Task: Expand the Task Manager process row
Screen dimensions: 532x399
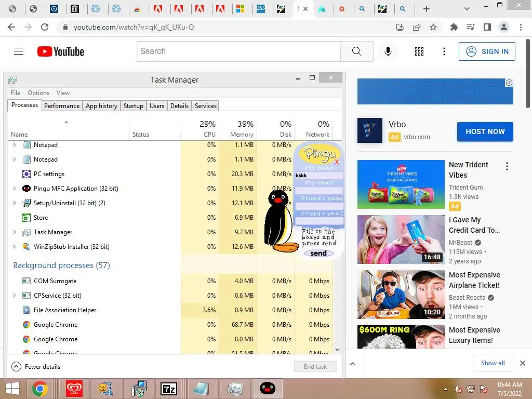Action: coord(15,232)
